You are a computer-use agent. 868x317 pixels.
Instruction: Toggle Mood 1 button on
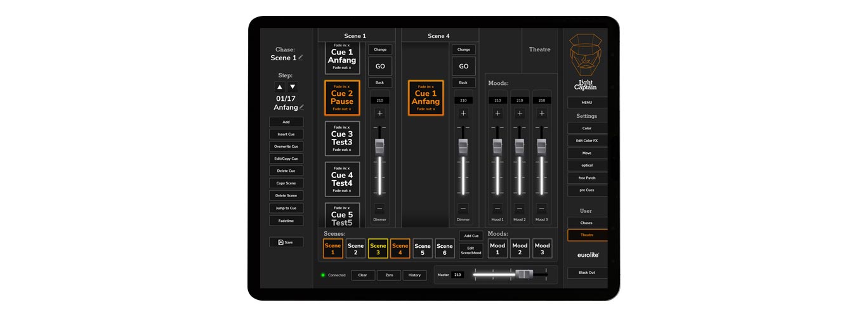tap(497, 249)
